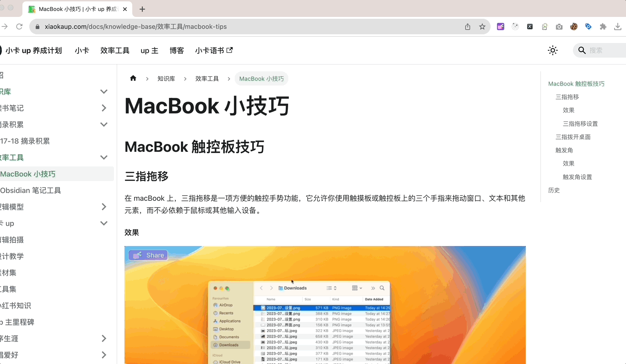Go to 小卡 up 养成计划 site title

coord(33,50)
